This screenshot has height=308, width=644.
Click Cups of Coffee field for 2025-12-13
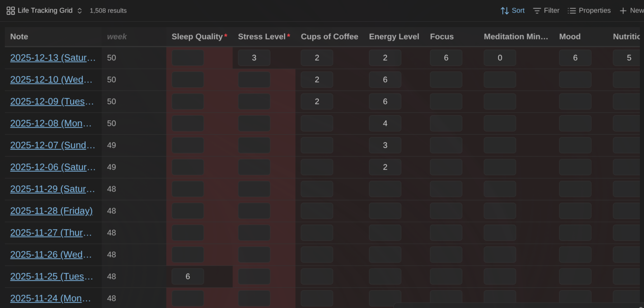317,58
